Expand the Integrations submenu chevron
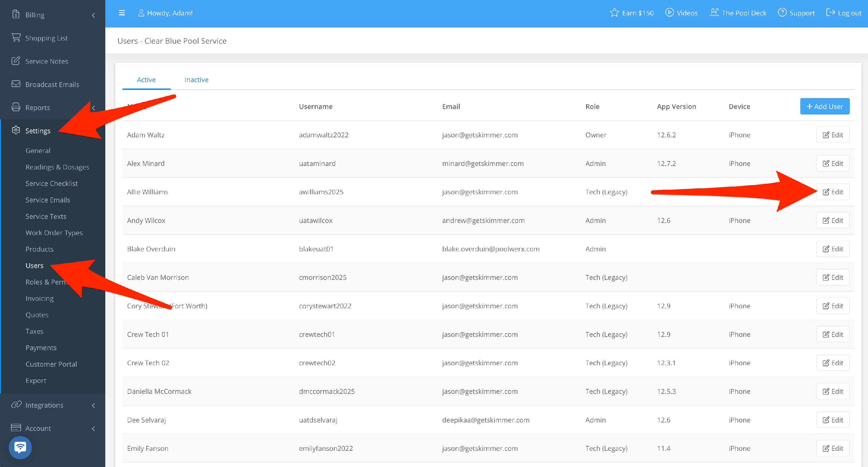This screenshot has width=868, height=467. point(93,405)
